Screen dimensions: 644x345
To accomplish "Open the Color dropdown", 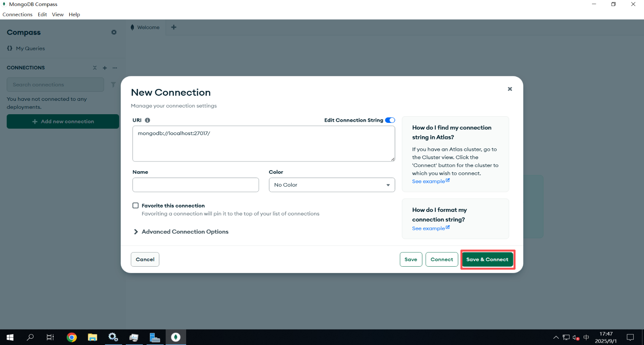I will pyautogui.click(x=332, y=185).
